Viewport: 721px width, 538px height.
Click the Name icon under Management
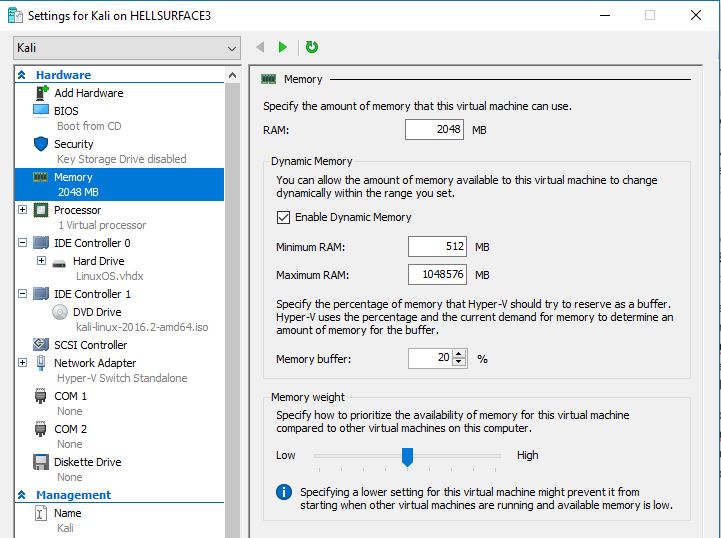[x=41, y=513]
